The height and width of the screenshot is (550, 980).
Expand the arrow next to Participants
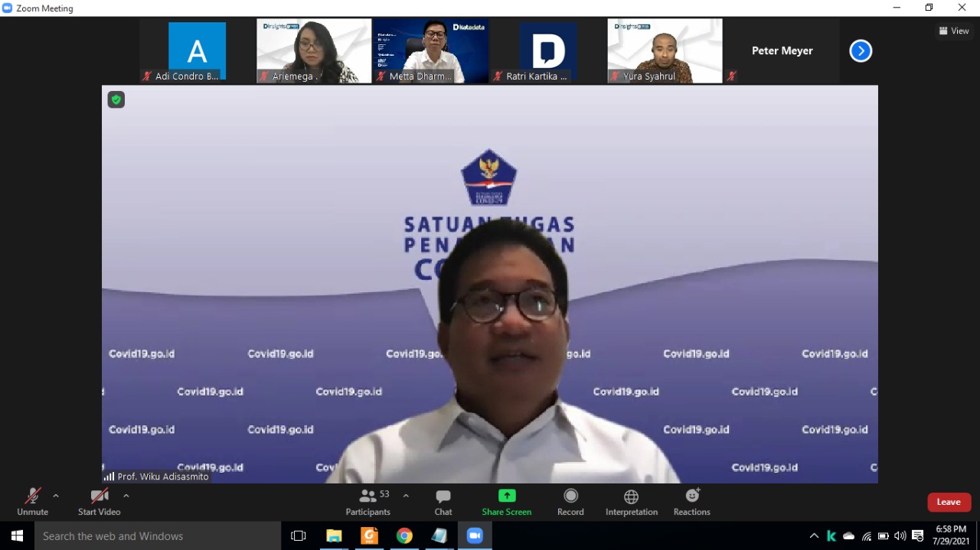point(406,496)
